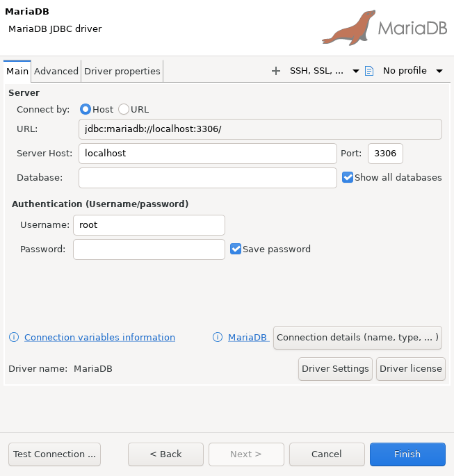The height and width of the screenshot is (476, 454).
Task: Expand the No profile dropdown
Action: pyautogui.click(x=439, y=71)
